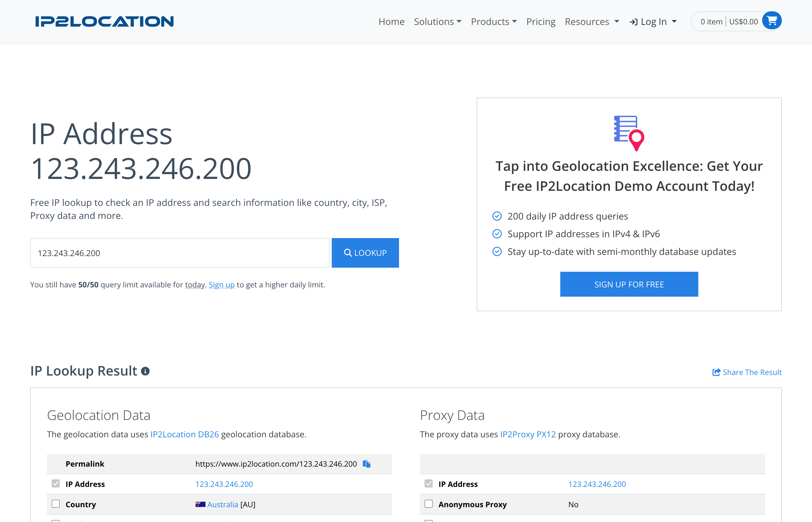Click the info icon beside IP Lookup Result
812x522 pixels.
click(145, 371)
